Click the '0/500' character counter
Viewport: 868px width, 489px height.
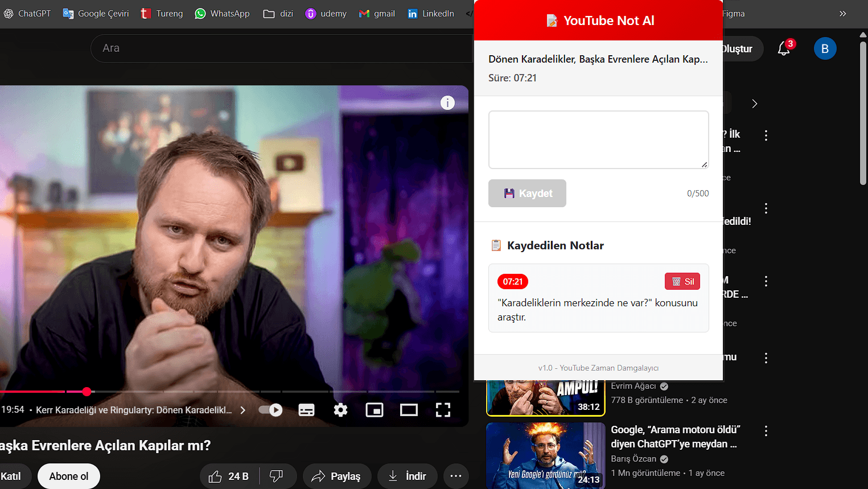698,194
